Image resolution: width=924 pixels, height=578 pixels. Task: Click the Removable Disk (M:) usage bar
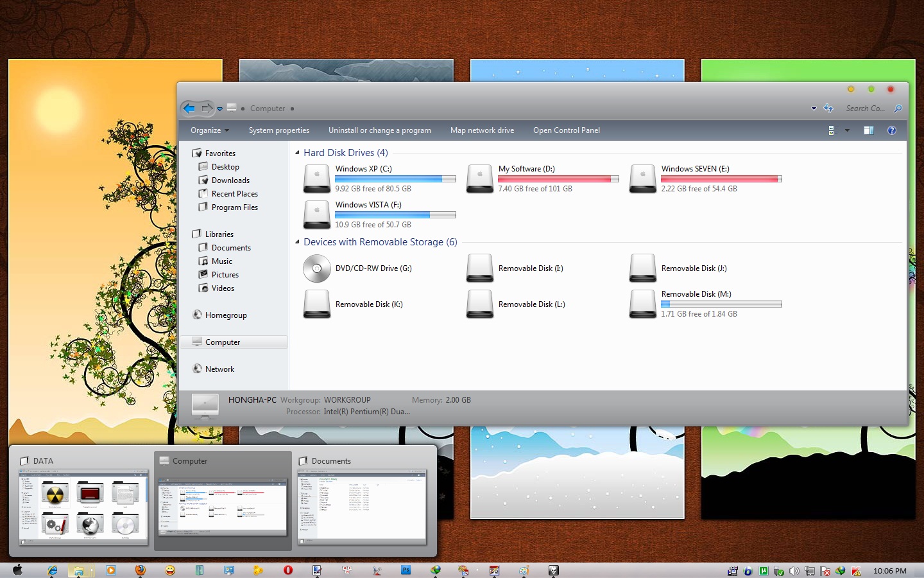tap(721, 304)
